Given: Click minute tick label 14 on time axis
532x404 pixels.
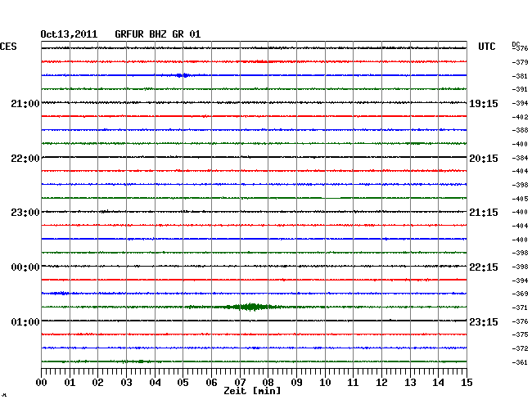Looking at the screenshot, I should (438, 383).
